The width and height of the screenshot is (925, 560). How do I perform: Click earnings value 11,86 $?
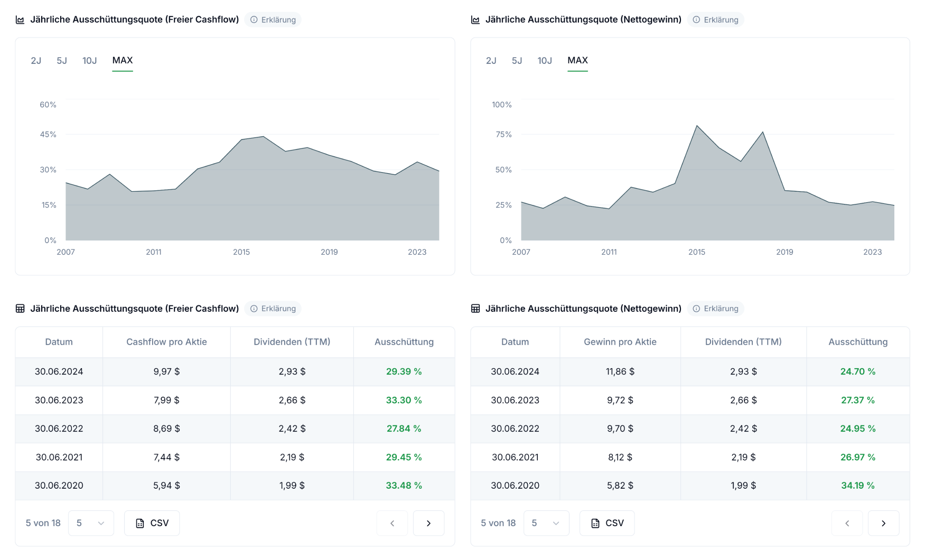click(x=620, y=371)
